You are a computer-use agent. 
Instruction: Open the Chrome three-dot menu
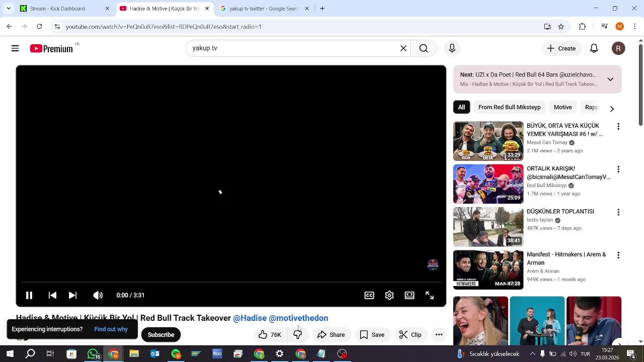[x=635, y=27]
